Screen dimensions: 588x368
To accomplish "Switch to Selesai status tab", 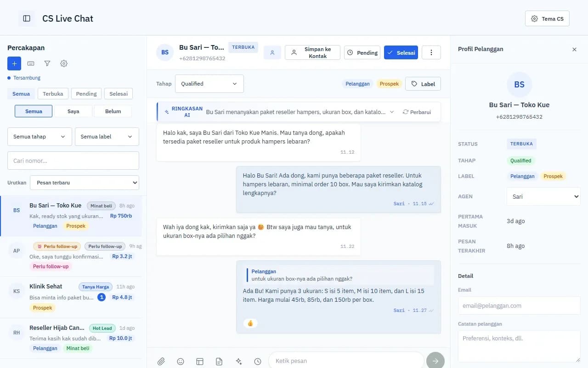I will coord(119,94).
